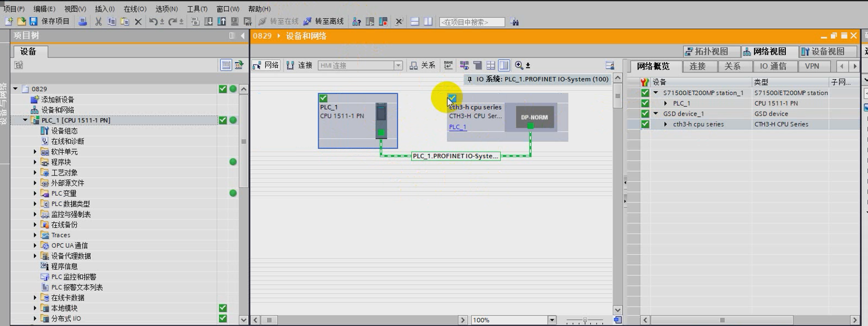Image resolution: width=868 pixels, height=326 pixels.
Task: Click the new project icon in the toolbar
Action: (x=9, y=22)
